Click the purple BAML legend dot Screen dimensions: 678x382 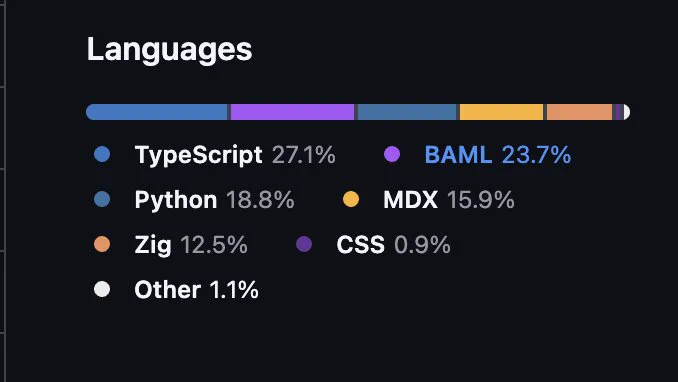(392, 154)
